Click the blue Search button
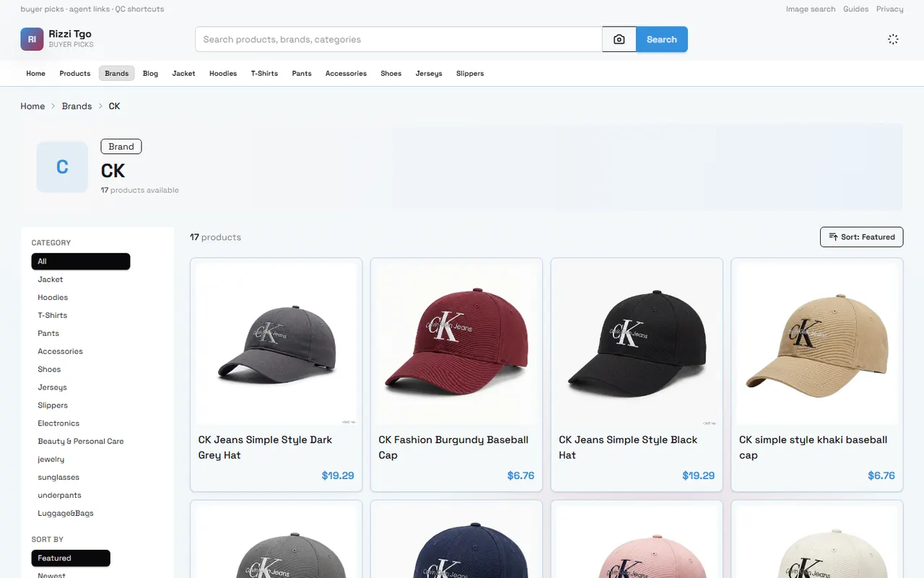The image size is (924, 578). tap(662, 40)
